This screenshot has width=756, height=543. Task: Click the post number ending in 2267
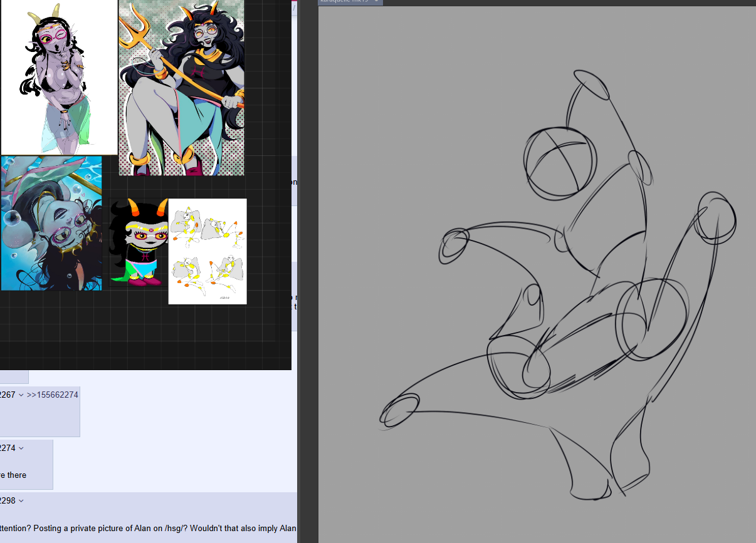[8, 395]
